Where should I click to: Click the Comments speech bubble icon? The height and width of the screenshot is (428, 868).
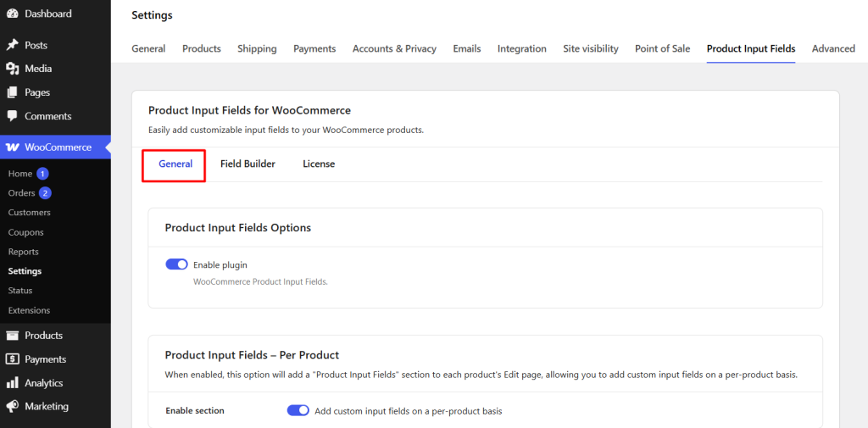coord(13,116)
